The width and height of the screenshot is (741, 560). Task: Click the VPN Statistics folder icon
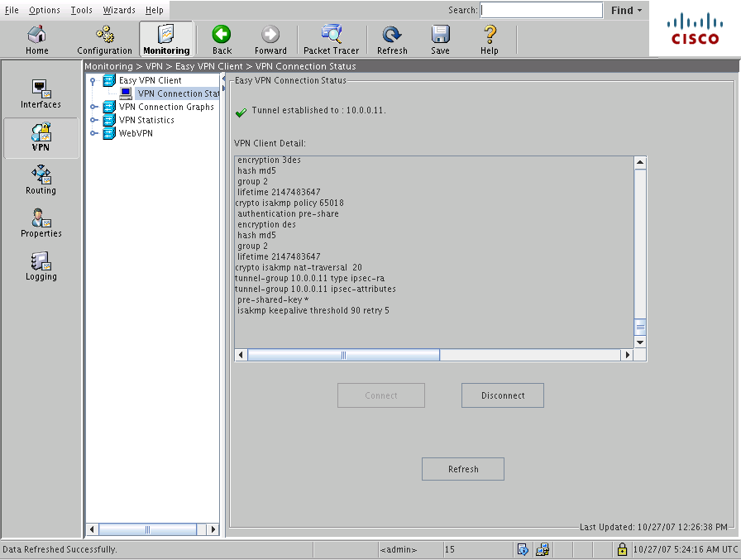click(109, 120)
